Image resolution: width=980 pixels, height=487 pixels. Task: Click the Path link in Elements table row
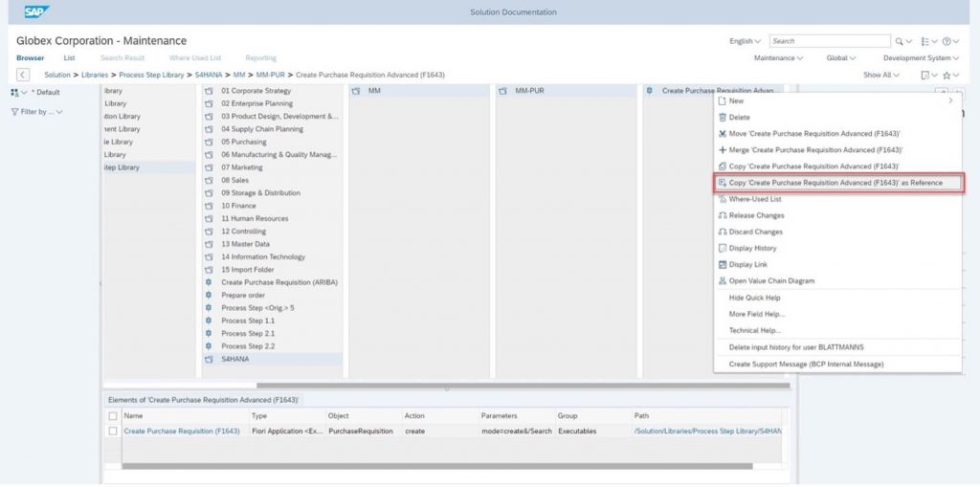coord(707,431)
